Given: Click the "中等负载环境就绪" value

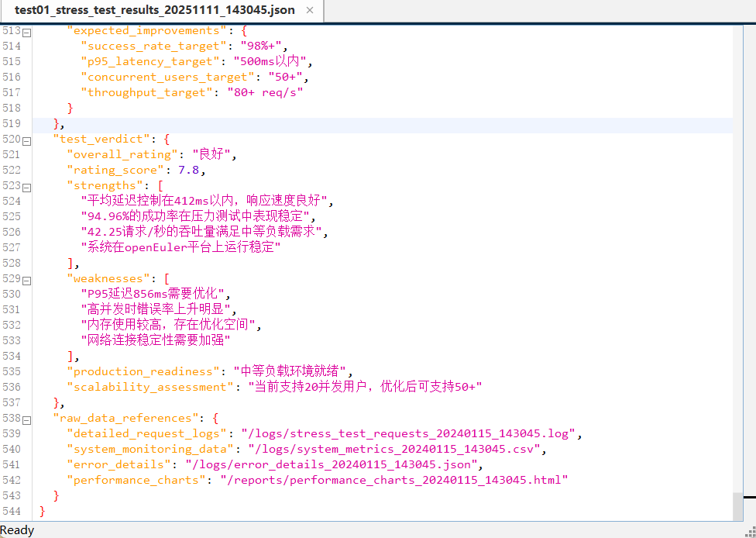Looking at the screenshot, I should click(290, 371).
